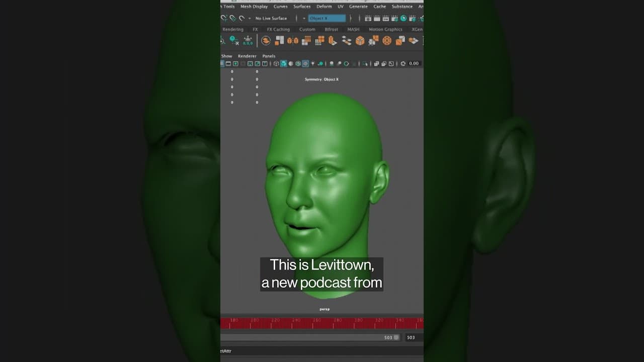The height and width of the screenshot is (362, 644).
Task: Click the teal round icon in the render group
Action: point(404,18)
